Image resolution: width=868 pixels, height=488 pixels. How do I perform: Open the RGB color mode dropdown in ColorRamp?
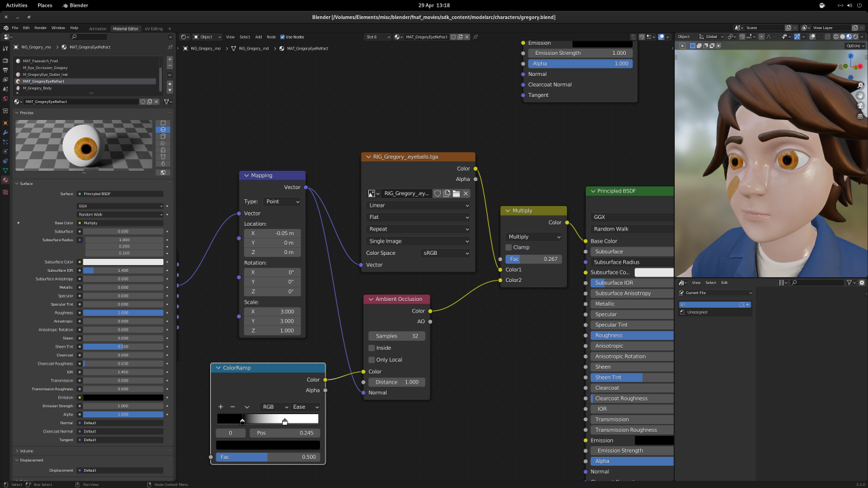point(274,407)
